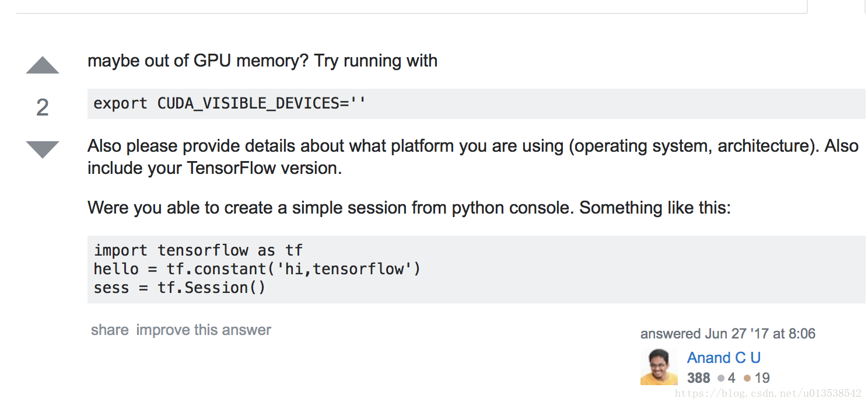
Task: Click the bronze badge dot showing 19
Action: pos(747,378)
